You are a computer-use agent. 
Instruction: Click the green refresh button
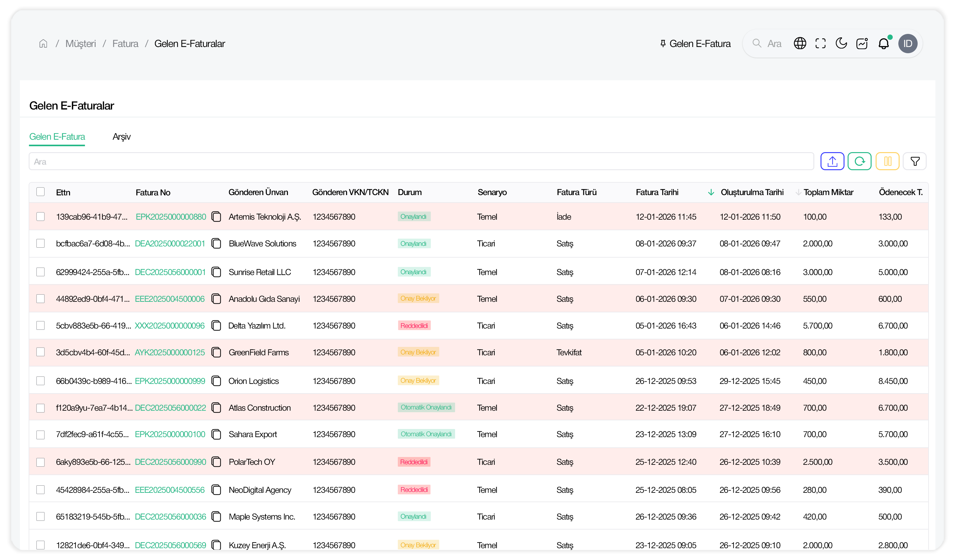tap(859, 161)
